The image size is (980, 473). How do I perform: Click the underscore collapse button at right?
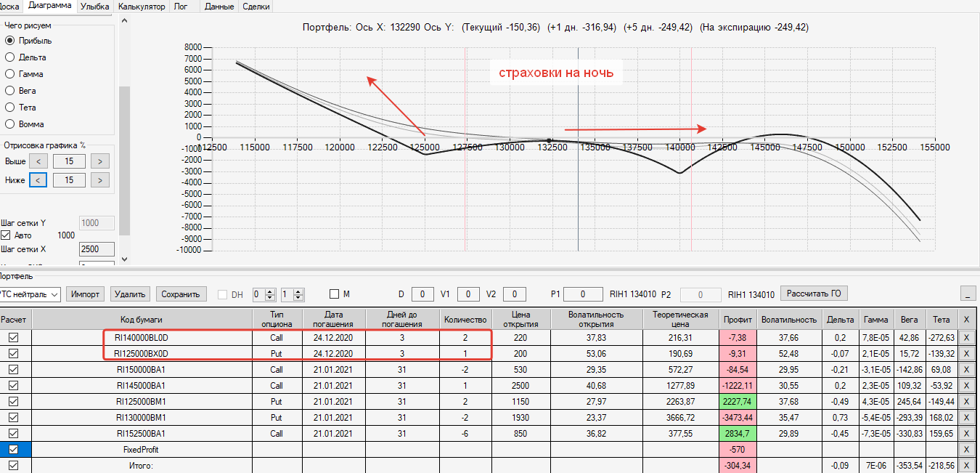click(967, 294)
